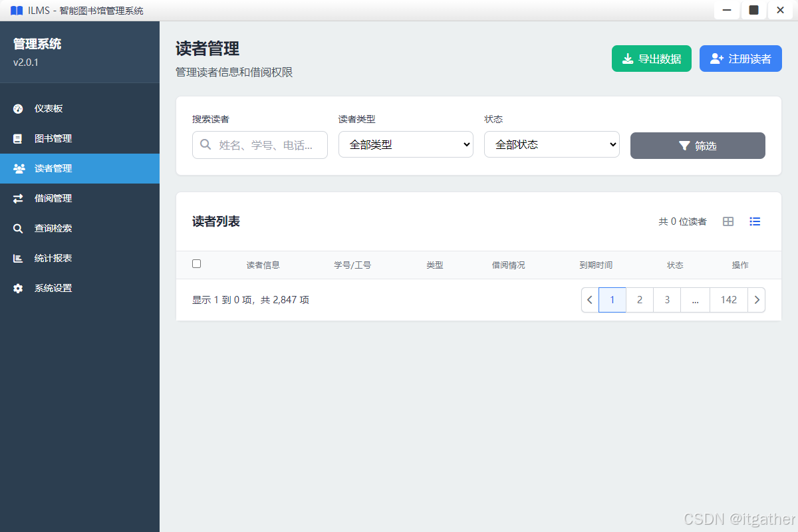Switch to list view in 读者列表
The width and height of the screenshot is (798, 532).
755,221
